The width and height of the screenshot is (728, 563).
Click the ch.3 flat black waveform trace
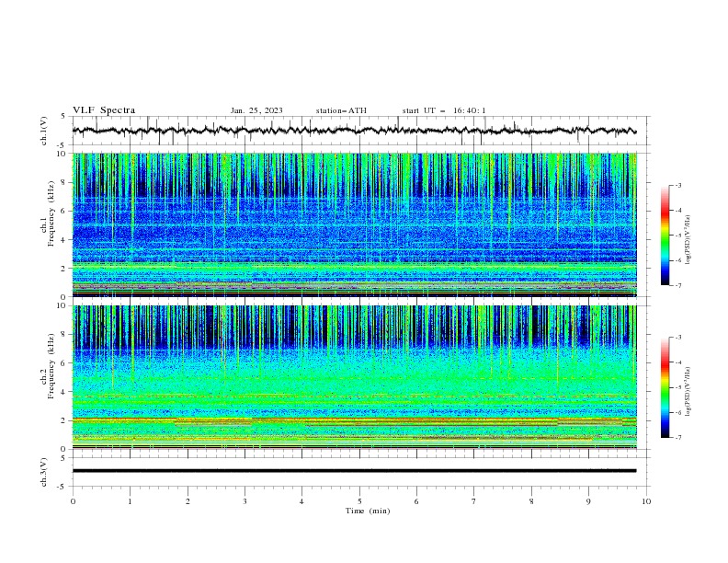click(354, 471)
